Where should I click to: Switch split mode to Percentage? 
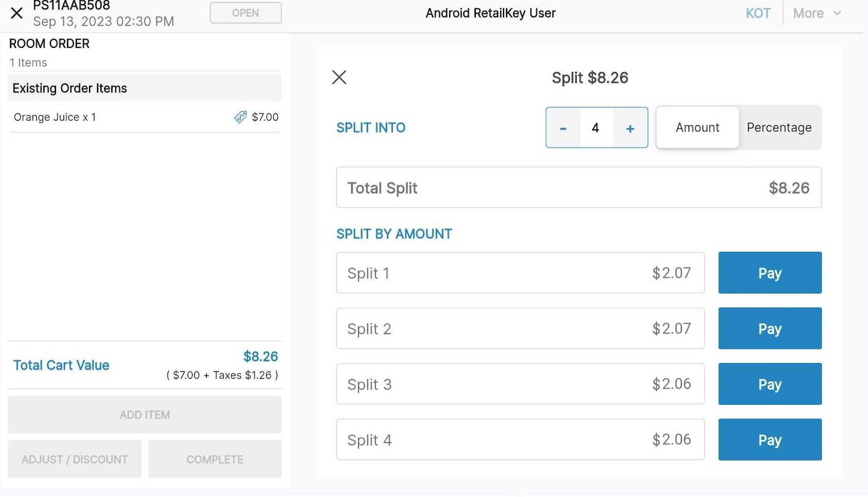pos(779,128)
